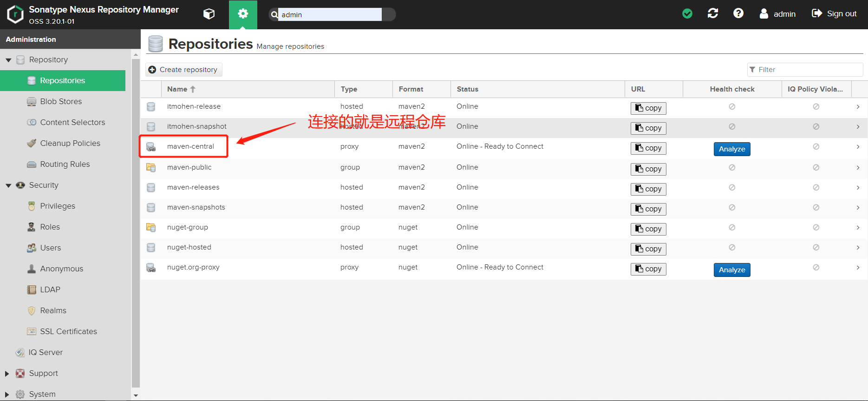Click the Roles icon in sidebar
The image size is (868, 401).
coord(32,227)
